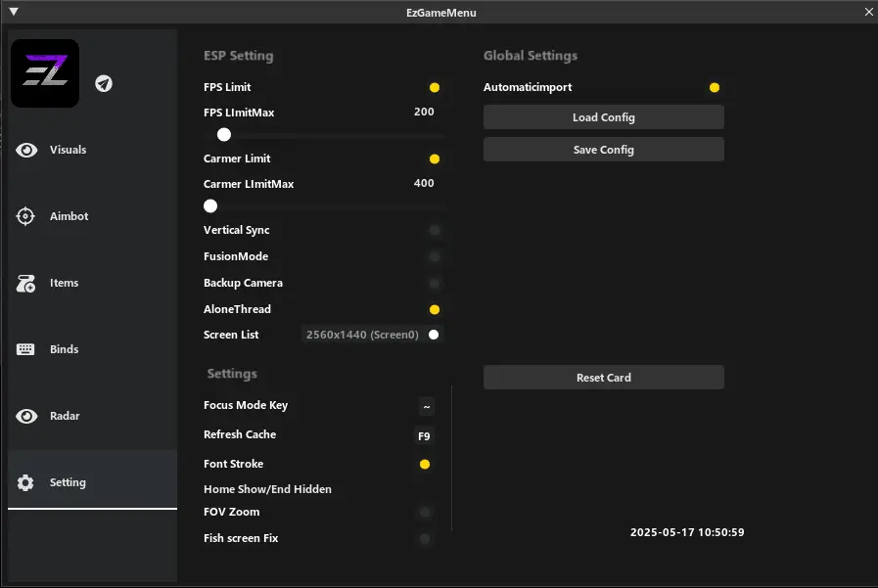The image size is (878, 588).
Task: Change the Refresh Cache F9 key binding
Action: pyautogui.click(x=424, y=436)
